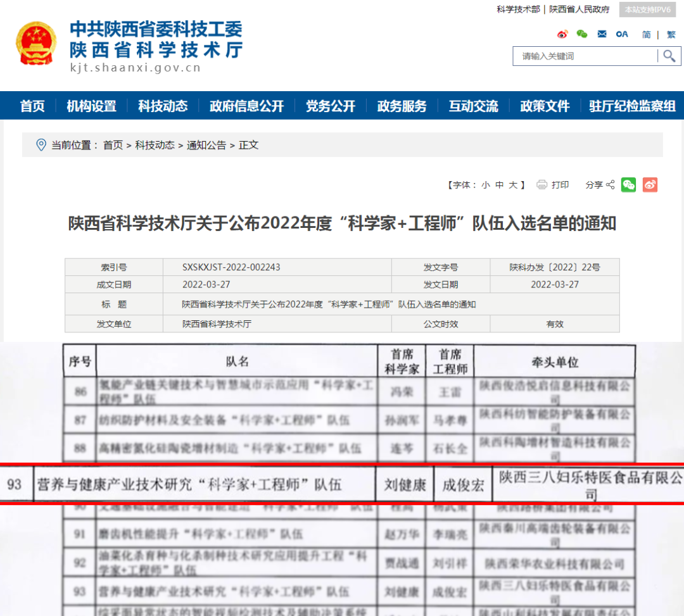Switch to Simplified Chinese (简)
This screenshot has height=616, width=684.
(646, 34)
